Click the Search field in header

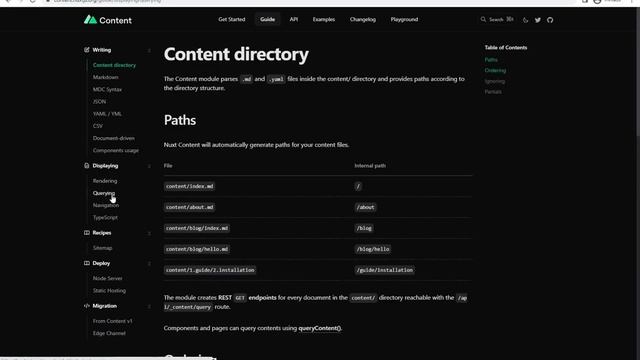497,19
